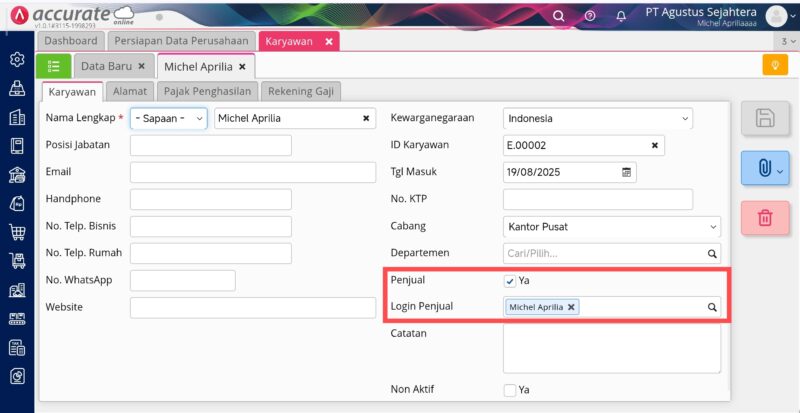Uncheck the Penjual Ya checkbox

tap(510, 281)
